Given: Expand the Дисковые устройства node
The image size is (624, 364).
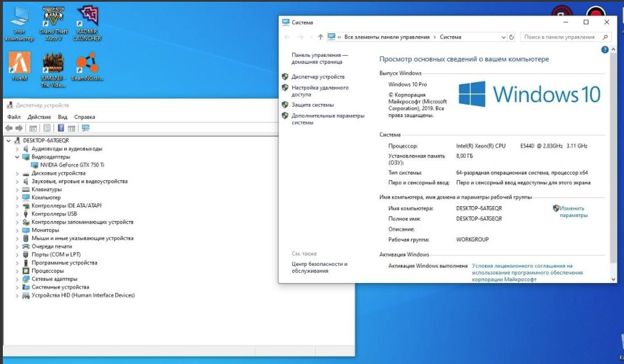Looking at the screenshot, I should point(17,173).
